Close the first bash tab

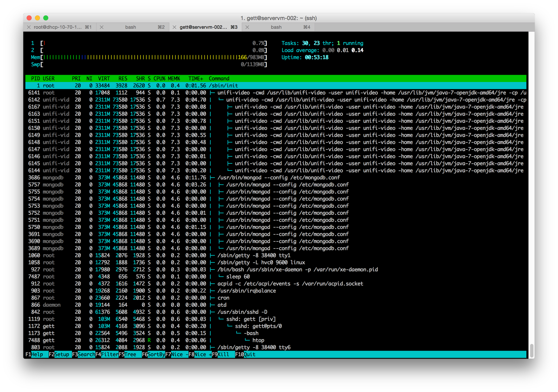pyautogui.click(x=102, y=27)
